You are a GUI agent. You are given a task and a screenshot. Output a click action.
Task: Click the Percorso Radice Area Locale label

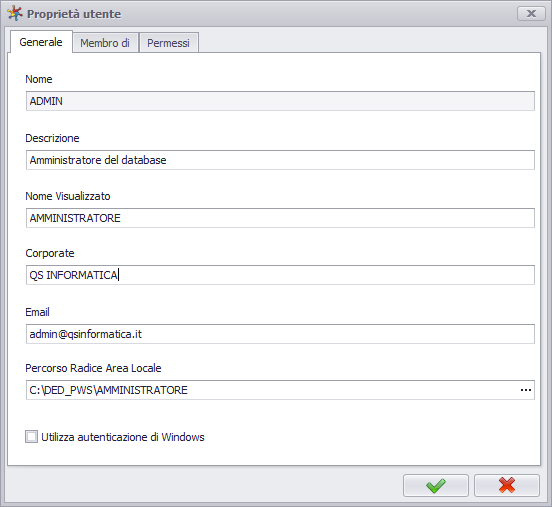coord(93,368)
